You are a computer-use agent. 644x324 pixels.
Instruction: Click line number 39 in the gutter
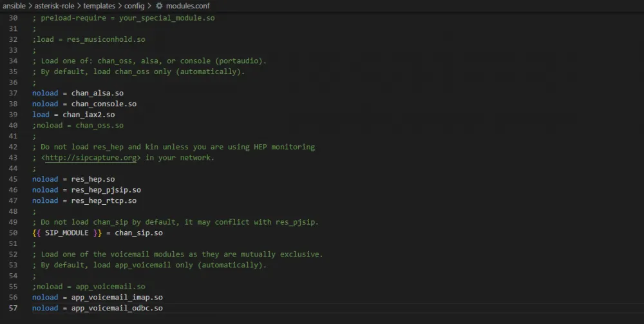pos(13,115)
